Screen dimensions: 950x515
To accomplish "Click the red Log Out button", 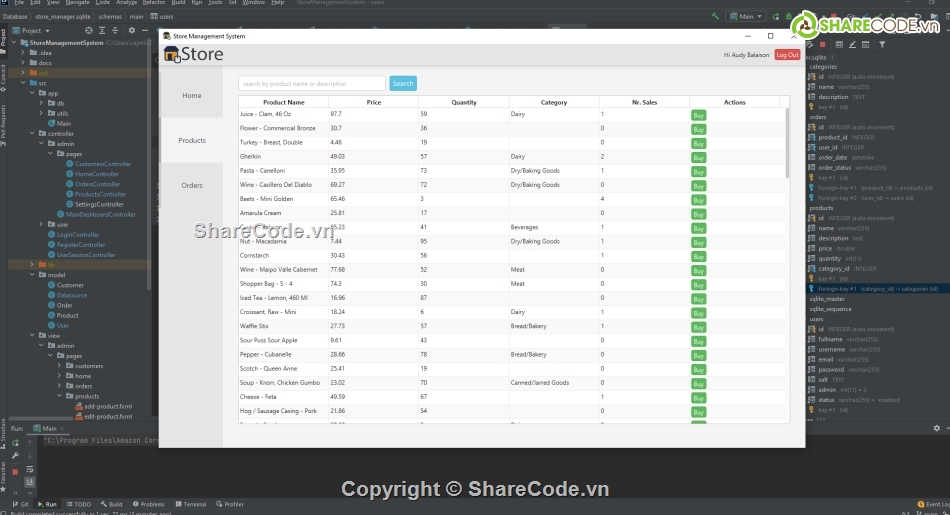I will 787,55.
